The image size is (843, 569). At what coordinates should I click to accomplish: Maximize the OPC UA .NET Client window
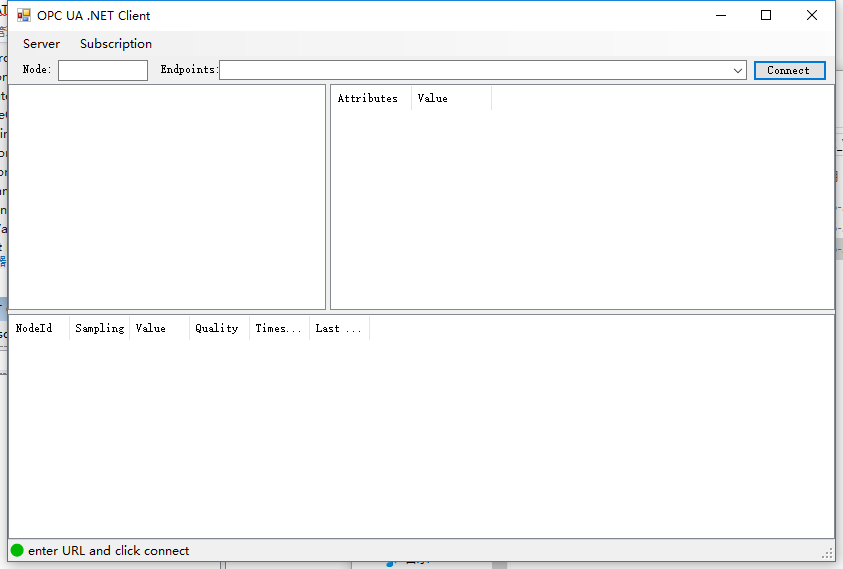[766, 16]
